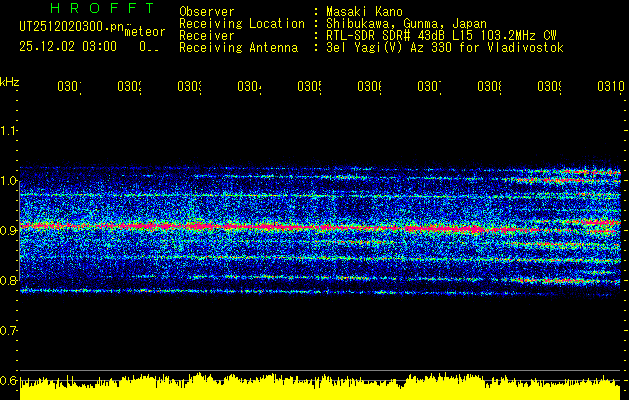Screen dimensions: 629x400
Task: Click observer name Masaki Kano
Action: tap(364, 11)
